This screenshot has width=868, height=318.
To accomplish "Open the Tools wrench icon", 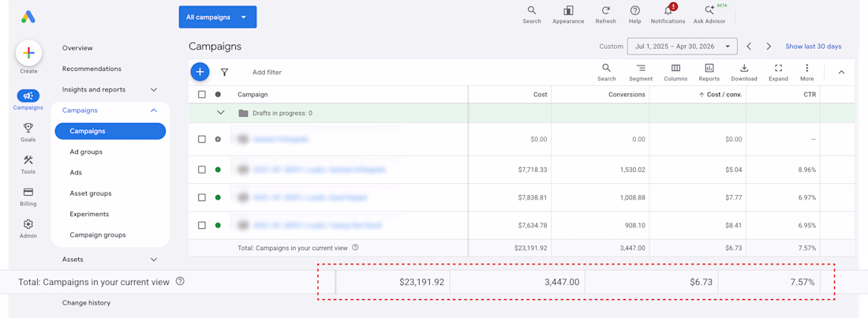I will (28, 160).
